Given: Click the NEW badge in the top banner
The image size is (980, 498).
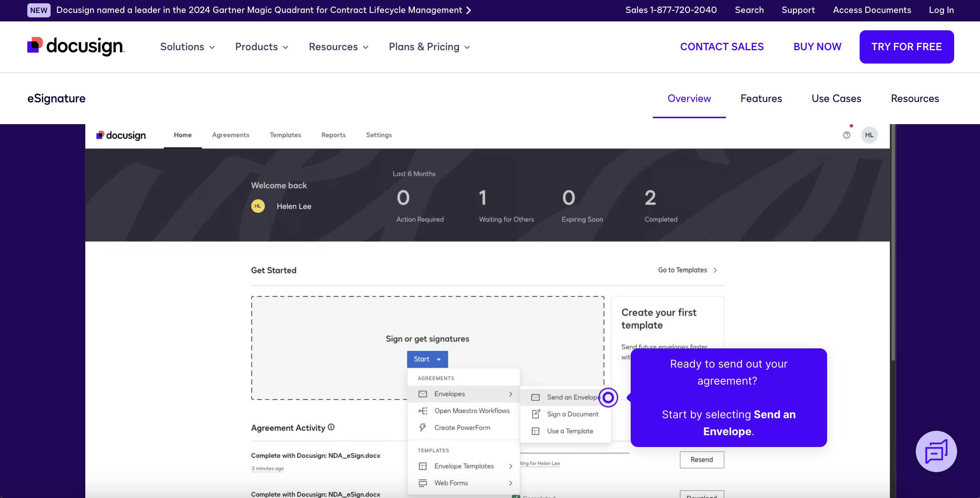Looking at the screenshot, I should coord(39,10).
